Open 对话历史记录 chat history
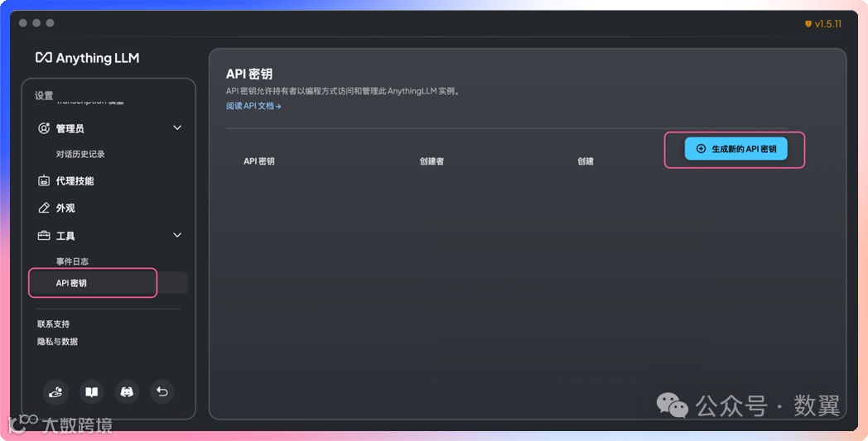Image resolution: width=868 pixels, height=441 pixels. click(80, 155)
